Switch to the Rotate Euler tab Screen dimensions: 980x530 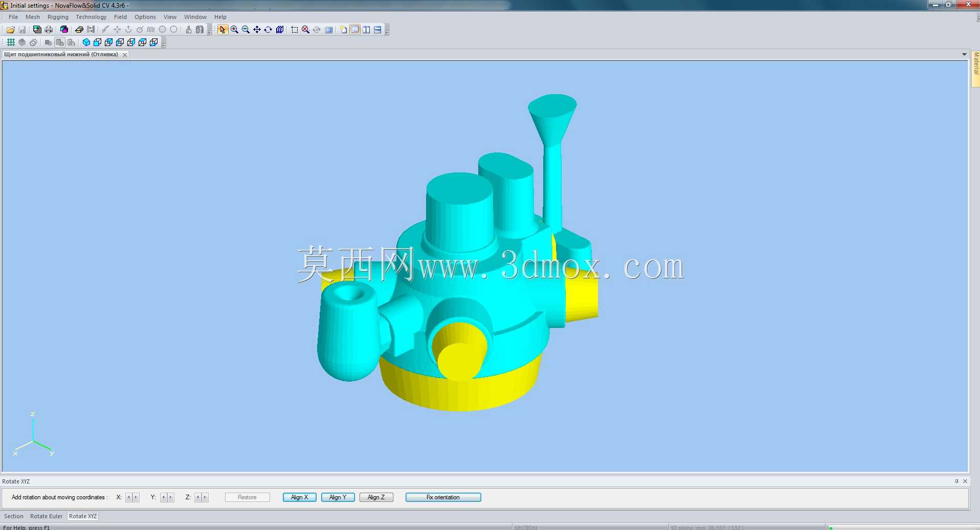[46, 516]
